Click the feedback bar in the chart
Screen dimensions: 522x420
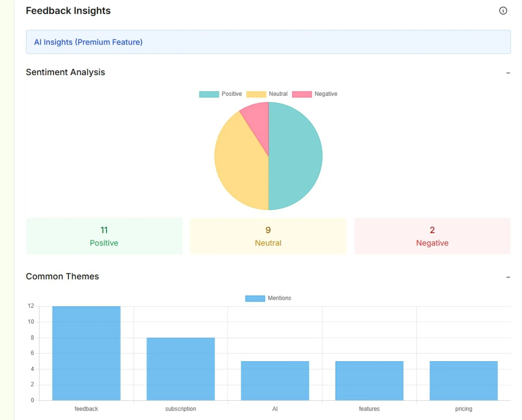click(x=86, y=353)
